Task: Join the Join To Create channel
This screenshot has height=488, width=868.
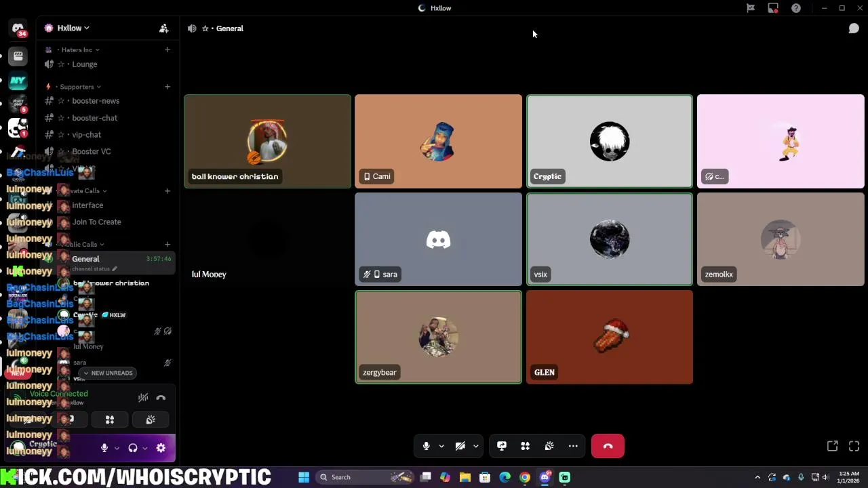Action: pyautogui.click(x=96, y=222)
